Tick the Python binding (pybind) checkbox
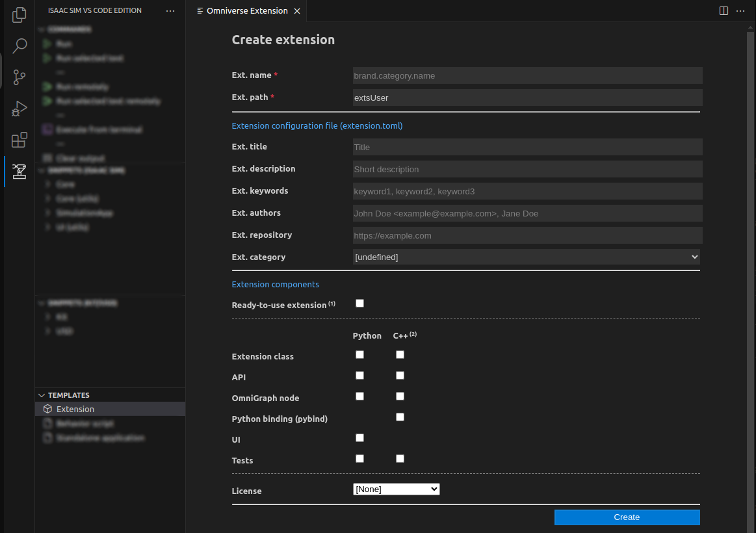Image resolution: width=756 pixels, height=533 pixels. 400,417
